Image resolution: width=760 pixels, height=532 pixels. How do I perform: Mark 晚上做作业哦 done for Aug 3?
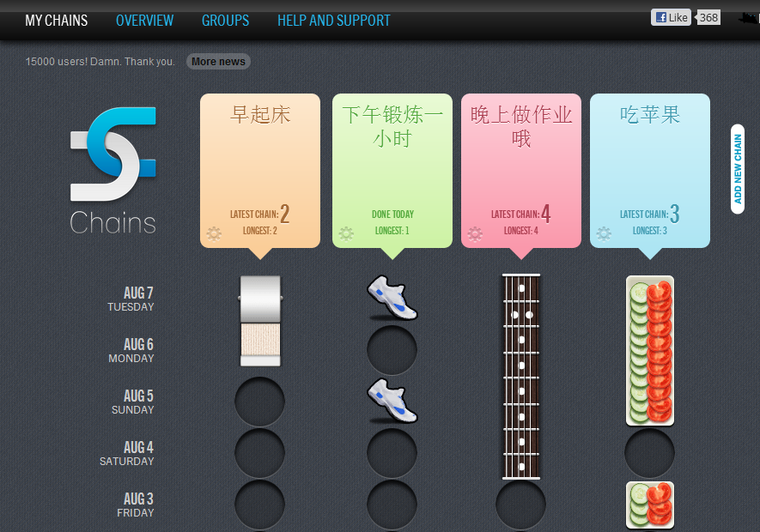520,504
